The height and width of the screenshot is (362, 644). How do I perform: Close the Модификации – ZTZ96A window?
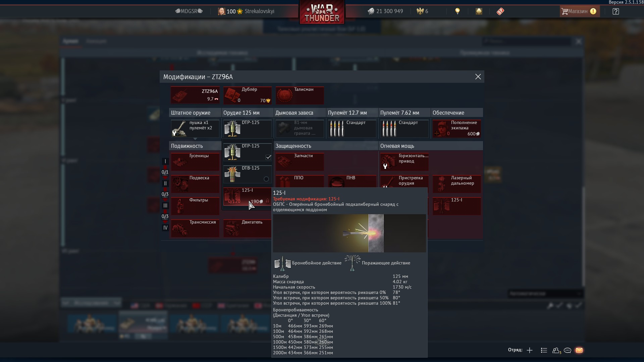pyautogui.click(x=478, y=77)
